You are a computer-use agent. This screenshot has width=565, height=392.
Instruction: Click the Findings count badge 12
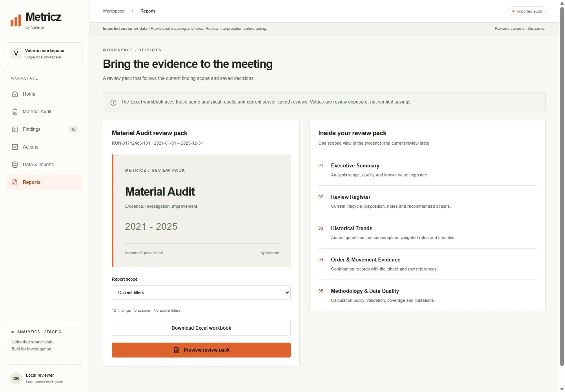pos(73,129)
